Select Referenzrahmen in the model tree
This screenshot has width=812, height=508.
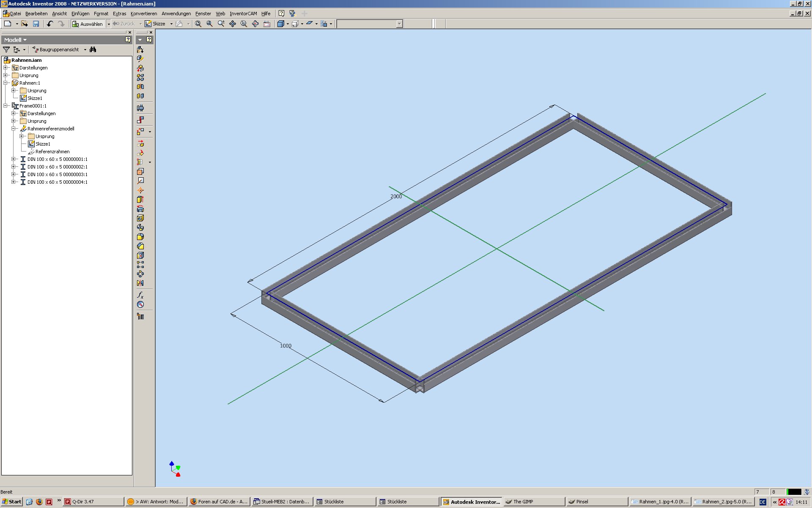click(x=52, y=152)
